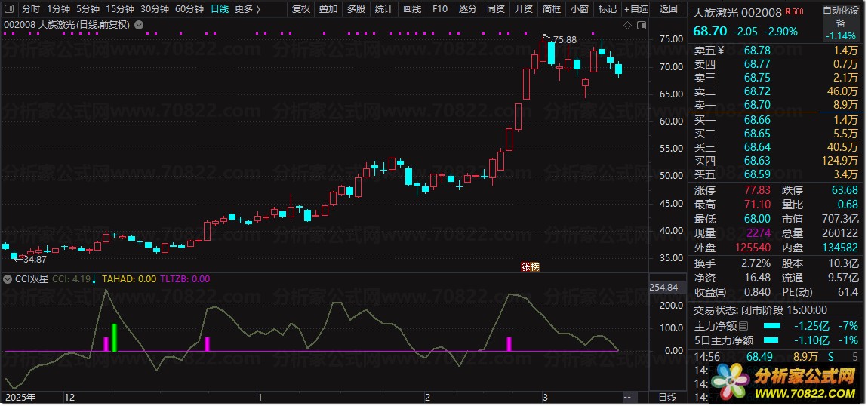
Task: Toggle 叠加 overlay comparison
Action: click(x=328, y=9)
